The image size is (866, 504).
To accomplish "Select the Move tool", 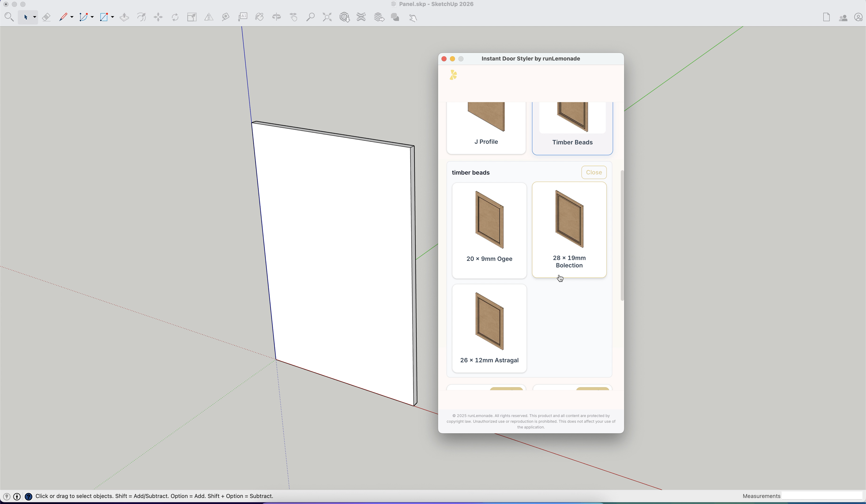I will 158,17.
